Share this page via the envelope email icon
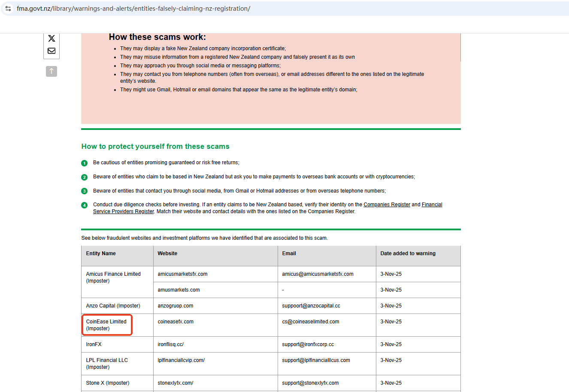The height and width of the screenshot is (392, 569). coord(51,51)
